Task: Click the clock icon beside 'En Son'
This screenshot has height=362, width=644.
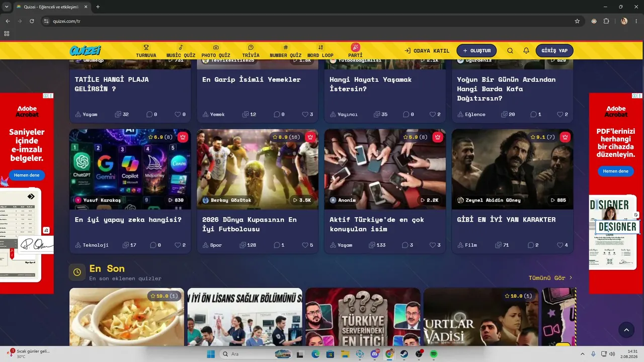Action: 77,272
